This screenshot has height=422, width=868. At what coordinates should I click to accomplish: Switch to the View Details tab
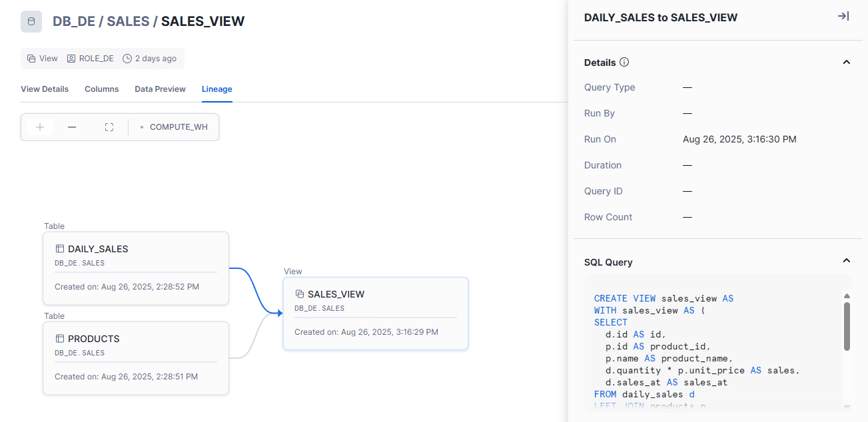tap(45, 89)
